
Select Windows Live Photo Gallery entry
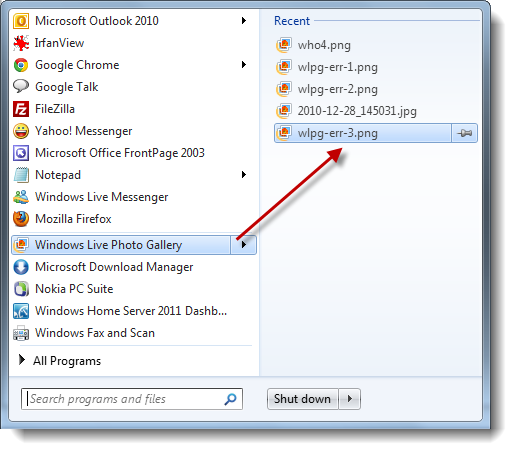[121, 245]
